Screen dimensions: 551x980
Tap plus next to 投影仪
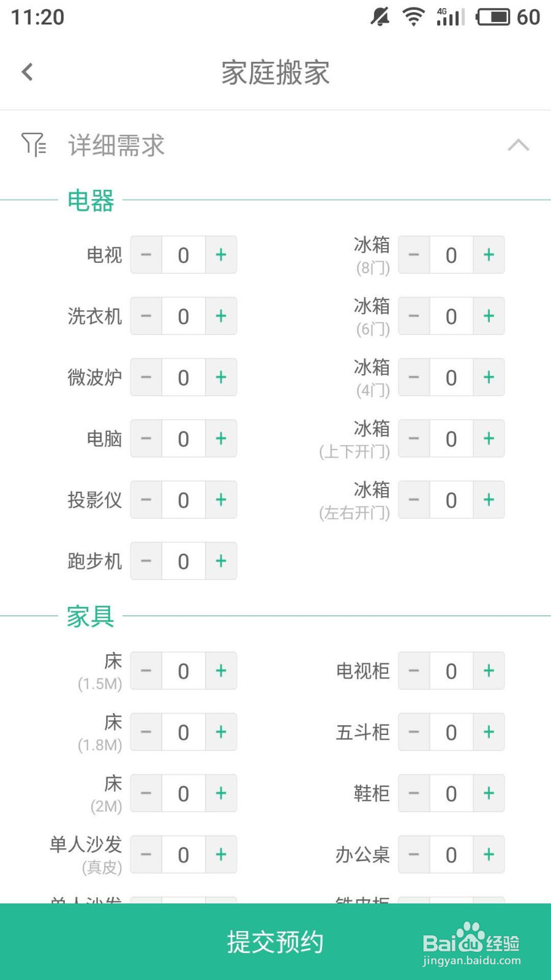click(x=221, y=500)
